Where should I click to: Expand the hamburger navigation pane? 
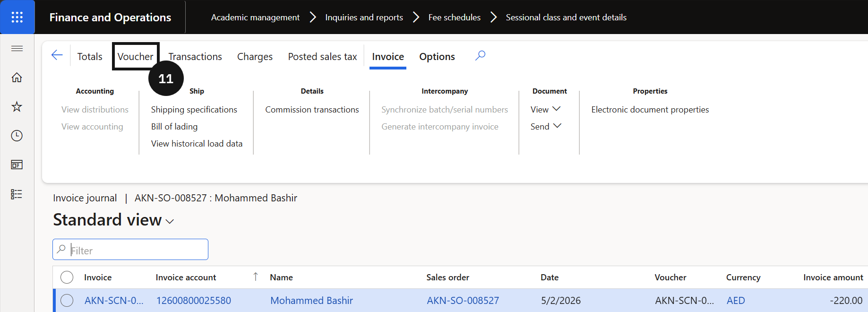pos(17,49)
